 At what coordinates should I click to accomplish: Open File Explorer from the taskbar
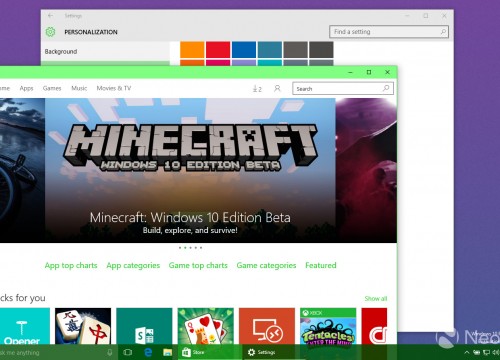[x=168, y=352]
